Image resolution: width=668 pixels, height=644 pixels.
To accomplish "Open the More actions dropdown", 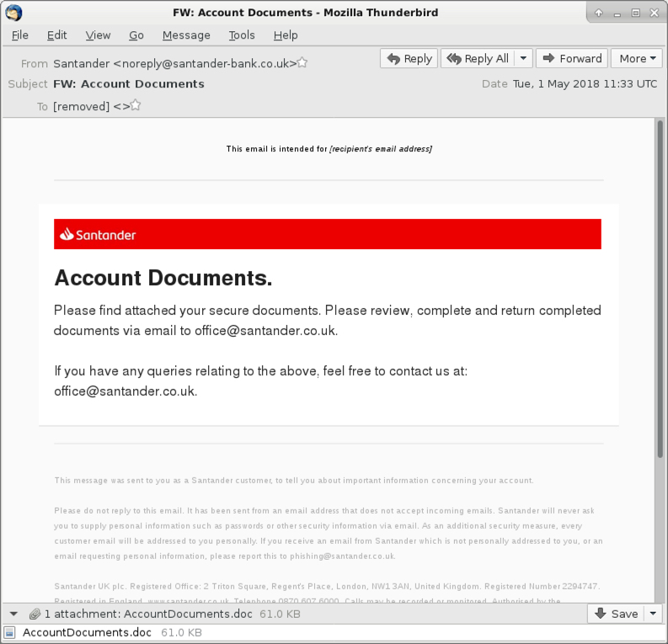I will (637, 58).
